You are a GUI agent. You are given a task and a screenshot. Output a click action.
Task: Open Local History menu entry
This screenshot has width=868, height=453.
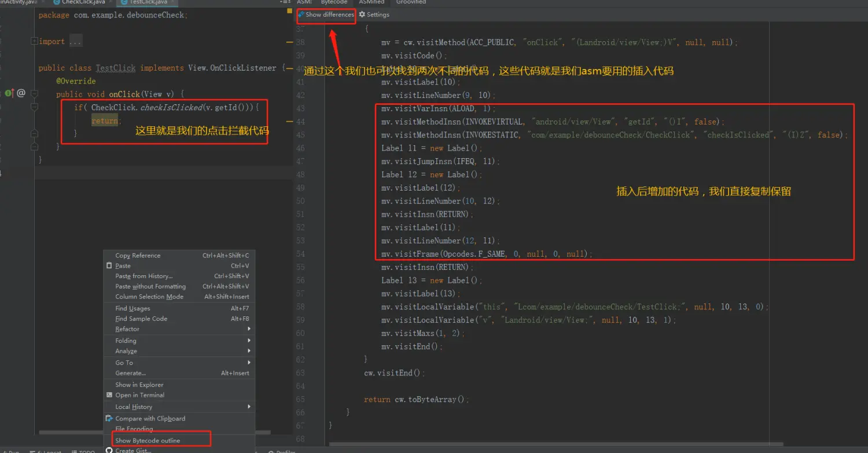coord(179,407)
